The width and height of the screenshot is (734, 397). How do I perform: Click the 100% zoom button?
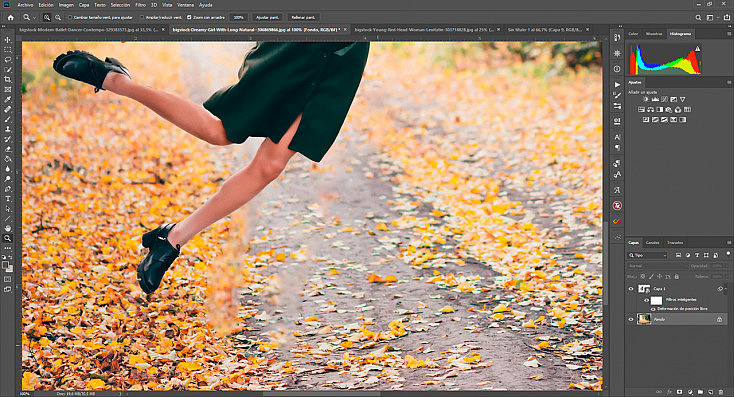239,17
